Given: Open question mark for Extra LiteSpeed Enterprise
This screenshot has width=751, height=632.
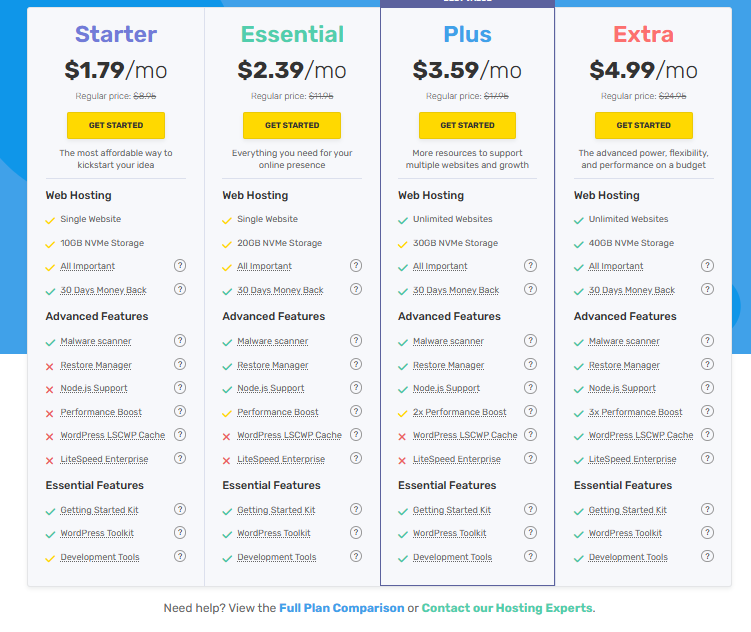Looking at the screenshot, I should coord(707,458).
